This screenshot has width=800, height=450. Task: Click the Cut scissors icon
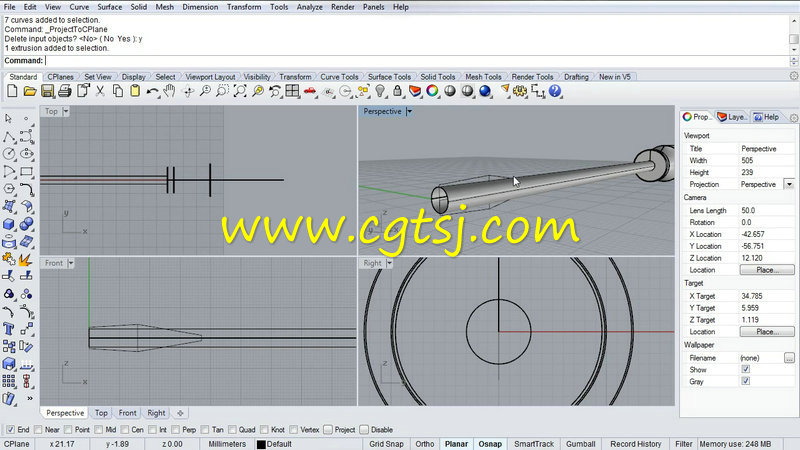click(x=101, y=91)
